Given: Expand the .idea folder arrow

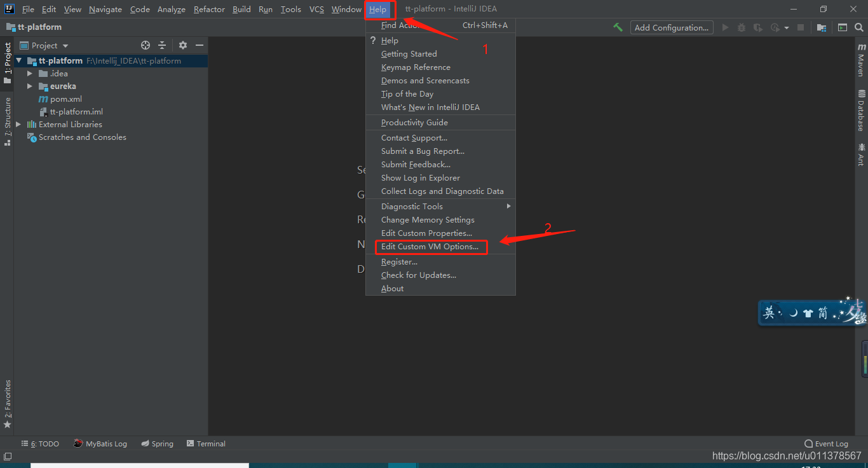Looking at the screenshot, I should click(x=30, y=74).
